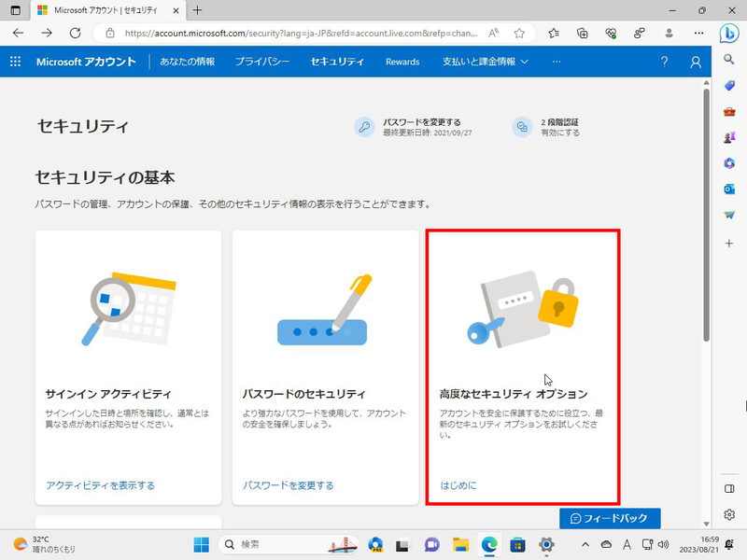Open Games chess icon in sidebar
This screenshot has height=560, width=747.
(x=729, y=137)
